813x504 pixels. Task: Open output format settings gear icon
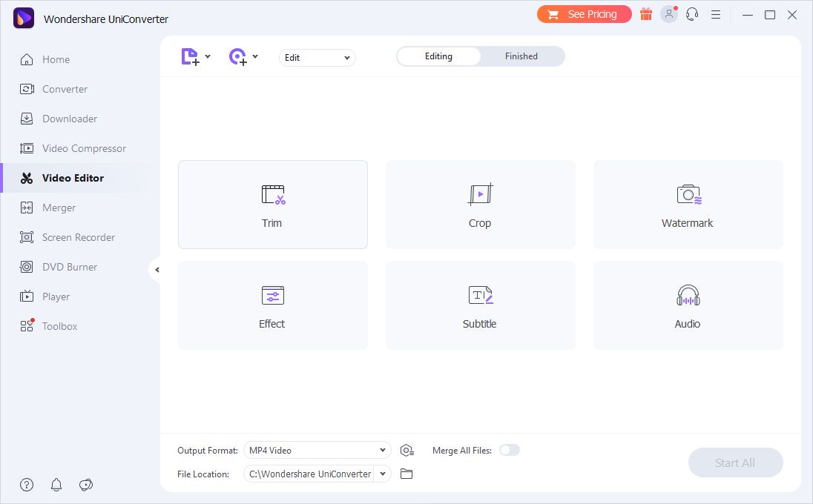click(x=407, y=451)
